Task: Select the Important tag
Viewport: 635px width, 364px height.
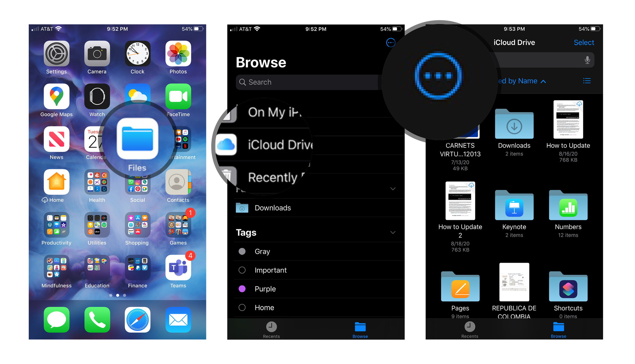Action: coord(270,270)
